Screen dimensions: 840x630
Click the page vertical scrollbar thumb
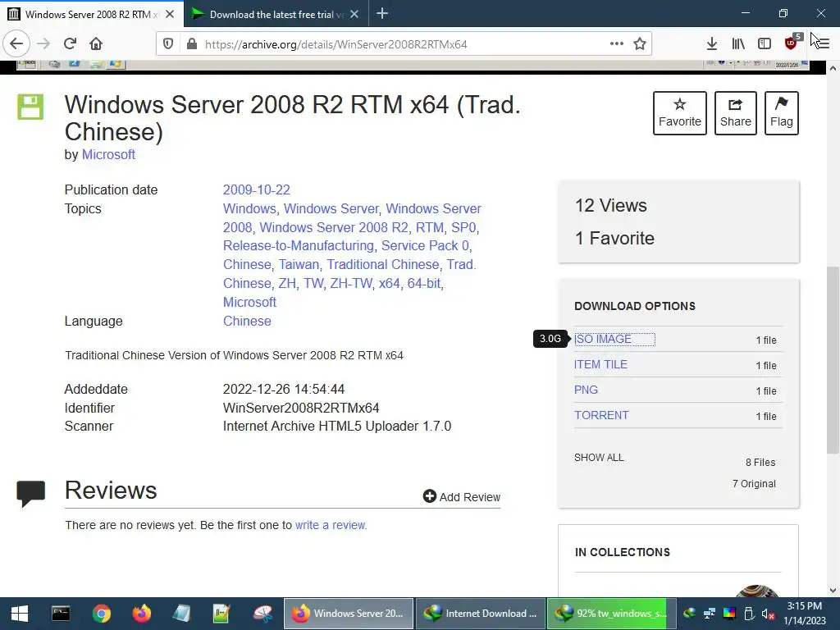pos(833,359)
